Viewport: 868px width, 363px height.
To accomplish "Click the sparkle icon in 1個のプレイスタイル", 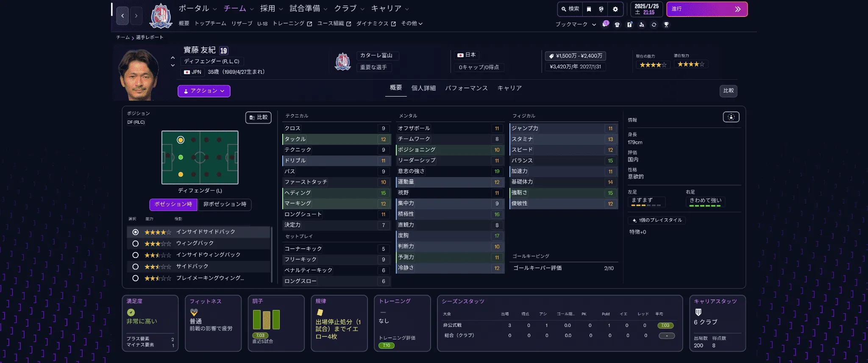I will point(634,220).
